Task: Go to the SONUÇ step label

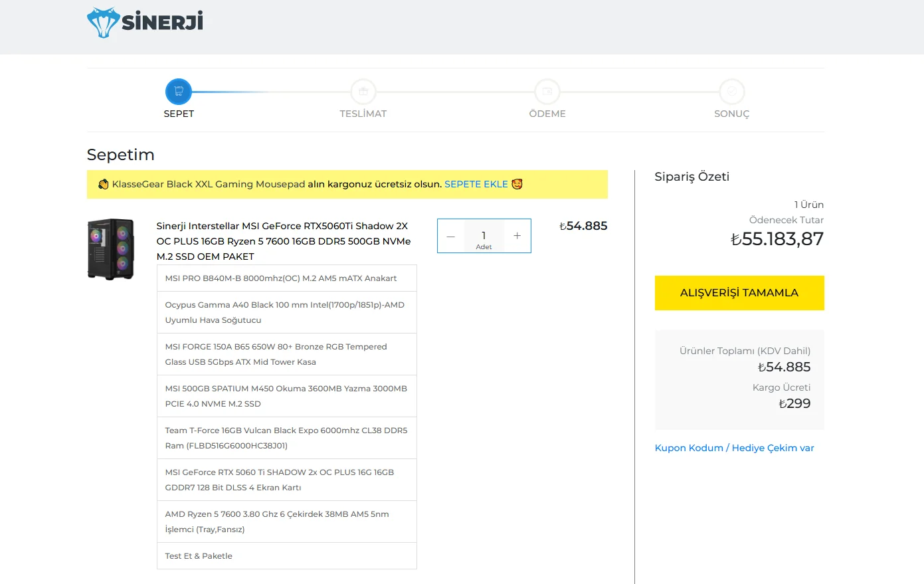Action: pyautogui.click(x=731, y=114)
